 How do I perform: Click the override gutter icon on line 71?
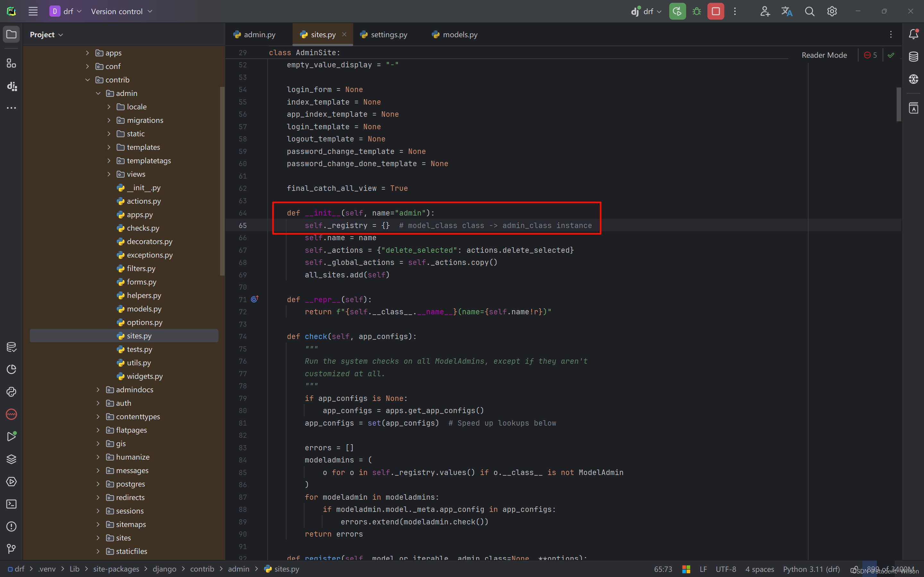click(254, 299)
